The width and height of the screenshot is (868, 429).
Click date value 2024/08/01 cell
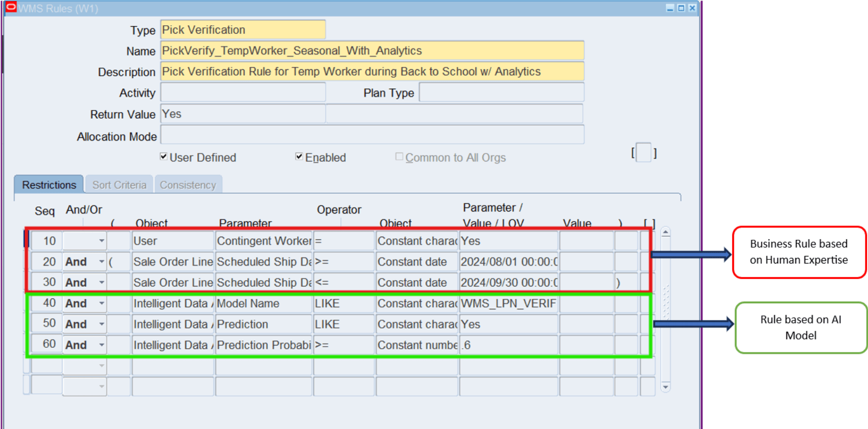pyautogui.click(x=509, y=261)
